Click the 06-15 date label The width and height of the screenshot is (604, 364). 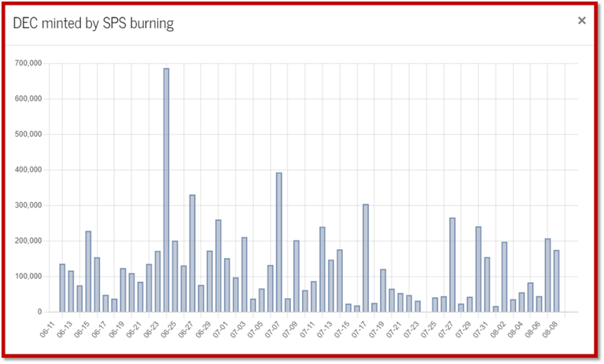[x=82, y=329]
